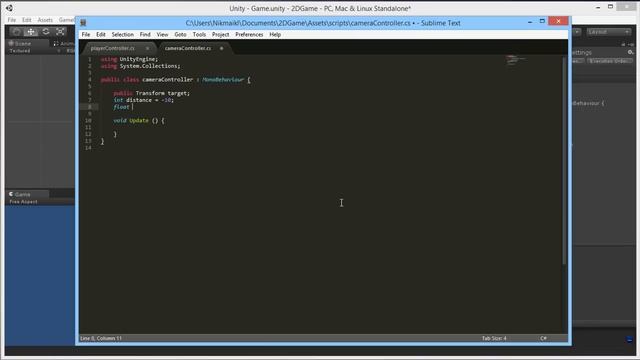
Task: Open Sublime Text's Edit menu
Action: [101, 35]
